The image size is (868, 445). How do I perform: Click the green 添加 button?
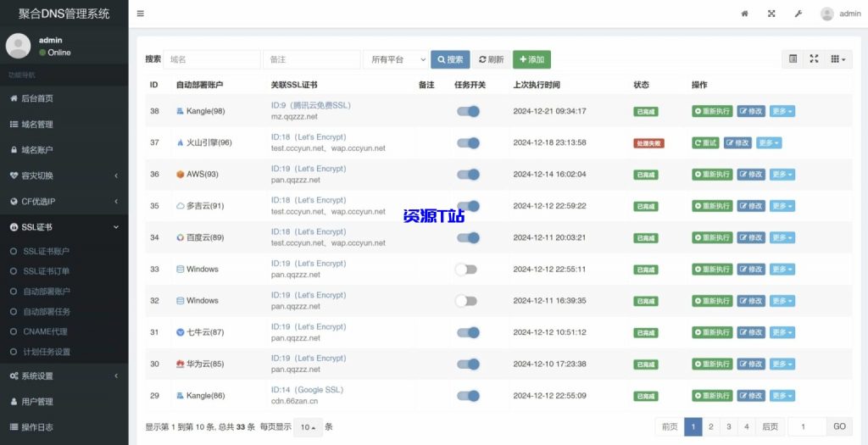pos(531,59)
